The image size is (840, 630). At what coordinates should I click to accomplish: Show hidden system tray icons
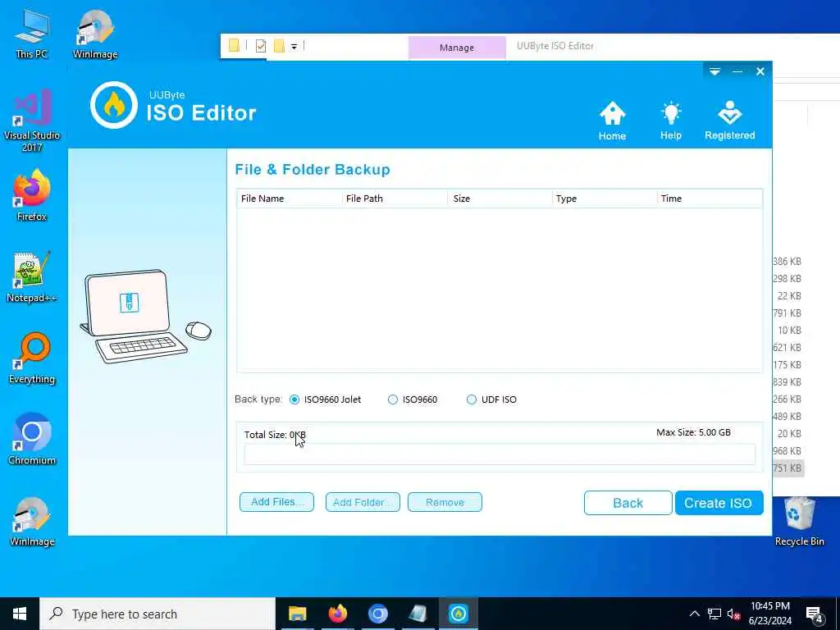pos(694,614)
